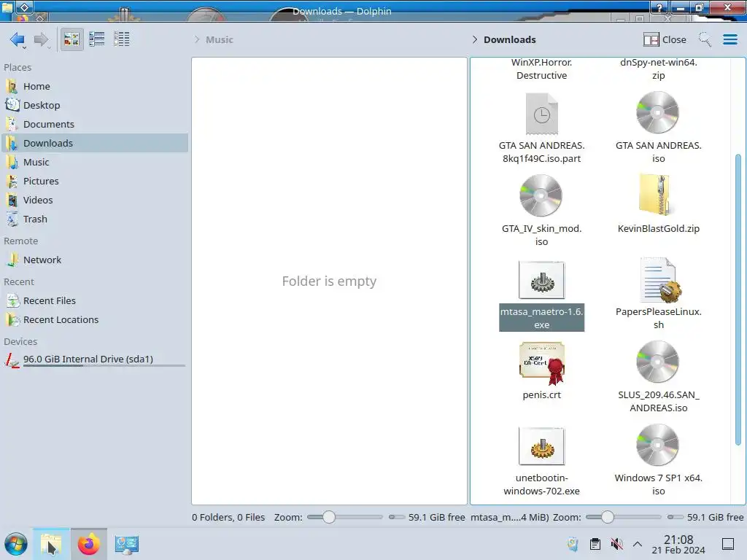747x560 pixels.
Task: Switch to Icons view mode
Action: click(x=71, y=39)
